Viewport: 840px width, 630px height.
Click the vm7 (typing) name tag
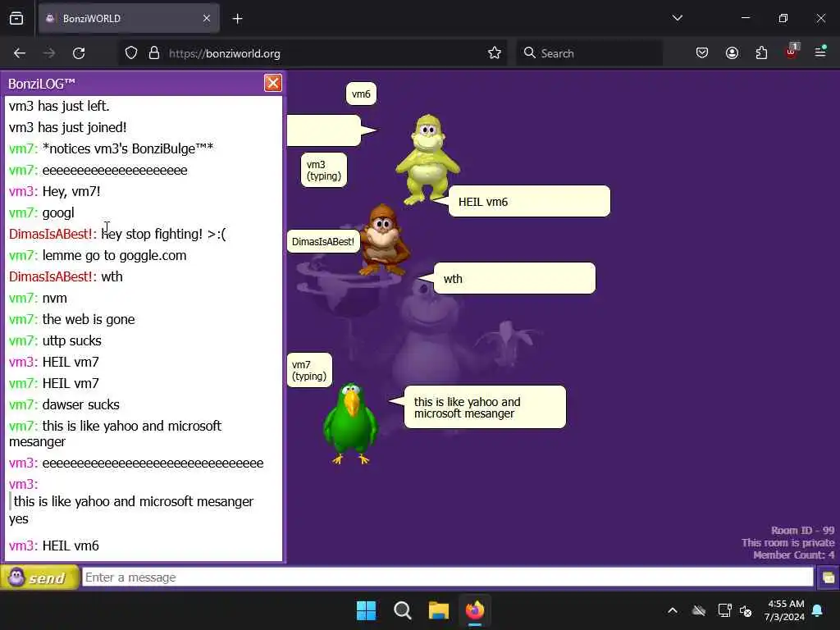click(x=309, y=370)
